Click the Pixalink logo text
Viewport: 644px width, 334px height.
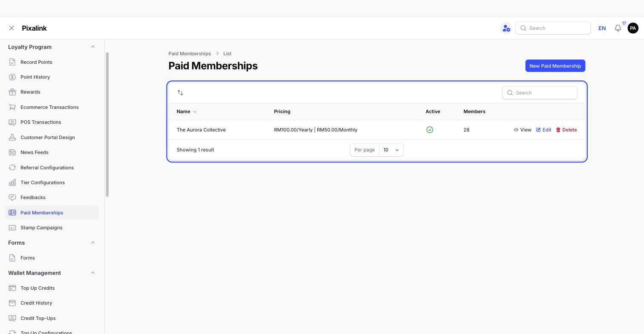(34, 28)
